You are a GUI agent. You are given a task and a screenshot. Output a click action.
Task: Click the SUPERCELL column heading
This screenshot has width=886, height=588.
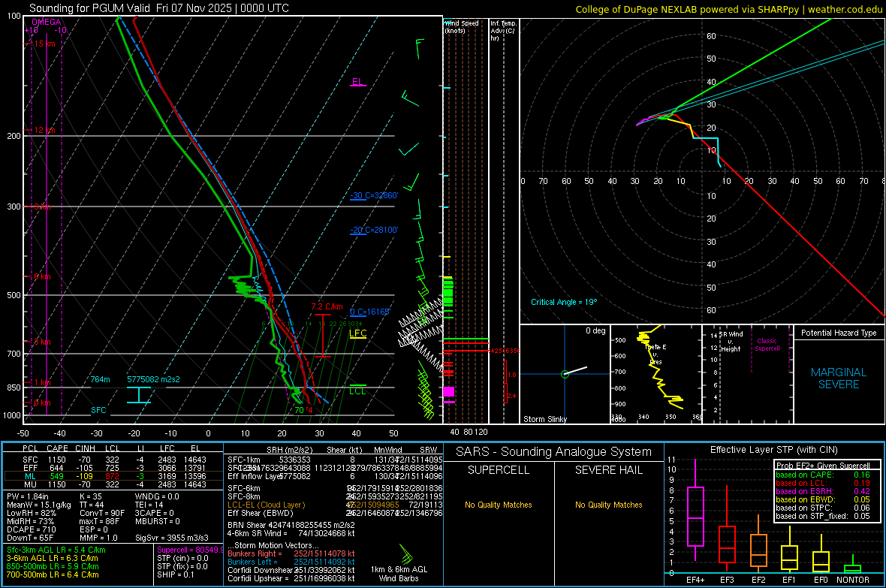(x=499, y=470)
